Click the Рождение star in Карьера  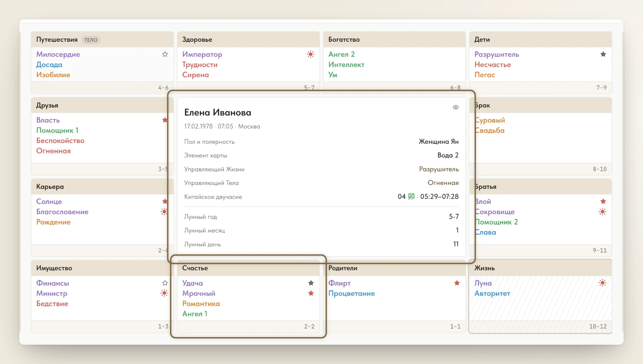coord(53,222)
